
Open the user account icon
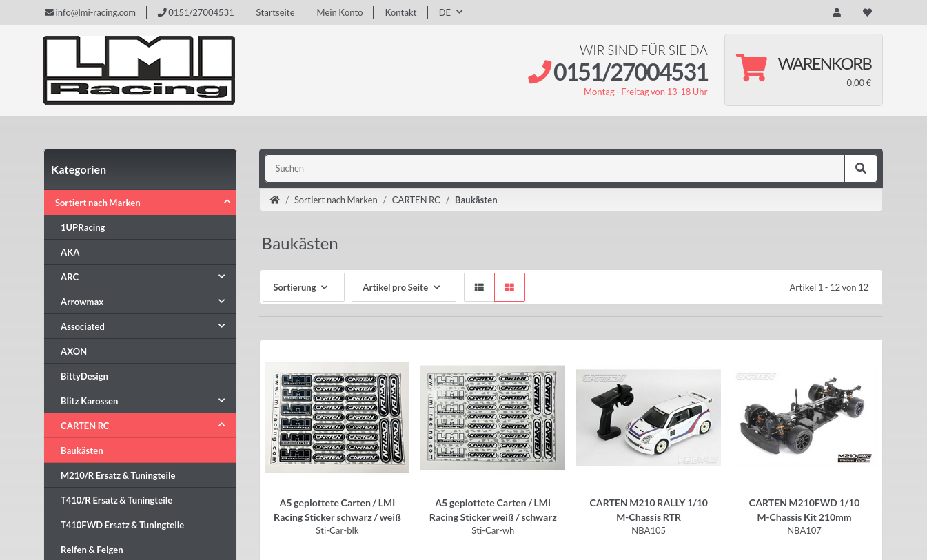[x=837, y=12]
